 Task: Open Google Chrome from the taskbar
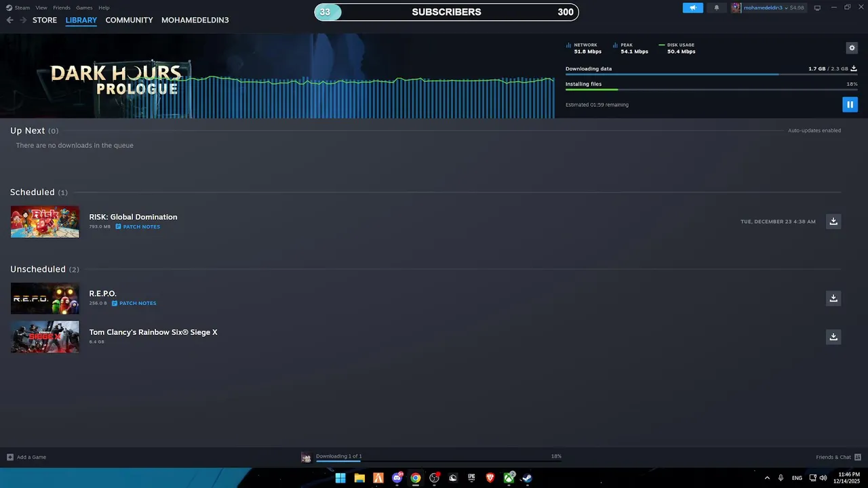[416, 478]
